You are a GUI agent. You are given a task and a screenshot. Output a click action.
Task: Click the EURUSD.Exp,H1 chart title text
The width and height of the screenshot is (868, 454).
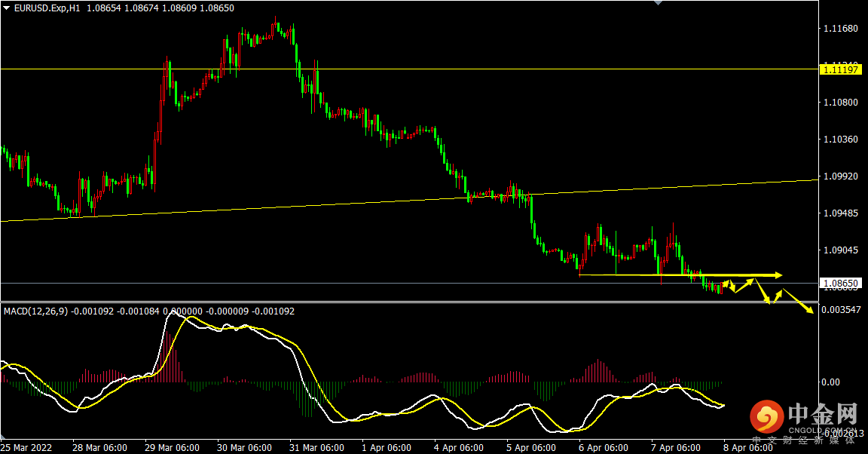[x=48, y=8]
